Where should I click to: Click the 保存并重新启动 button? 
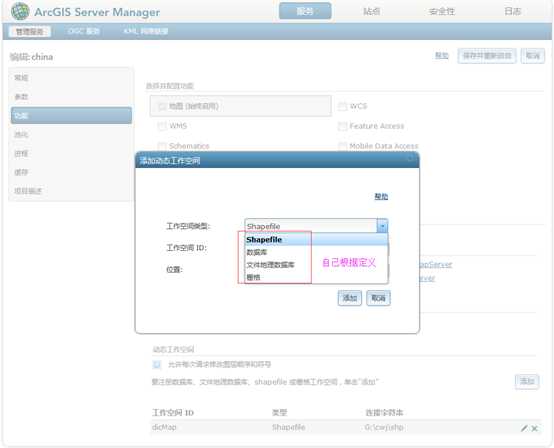(487, 55)
